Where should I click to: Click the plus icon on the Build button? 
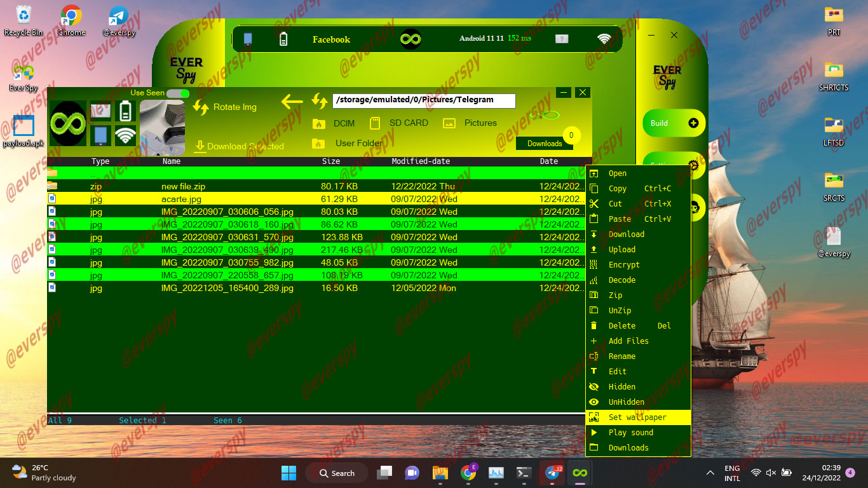click(693, 123)
